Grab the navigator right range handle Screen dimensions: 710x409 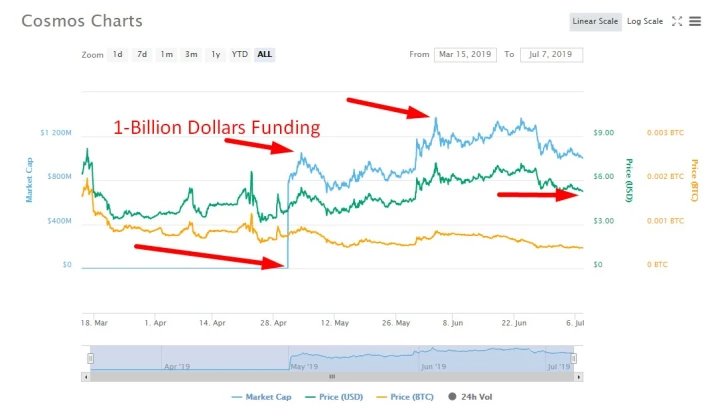pyautogui.click(x=573, y=359)
